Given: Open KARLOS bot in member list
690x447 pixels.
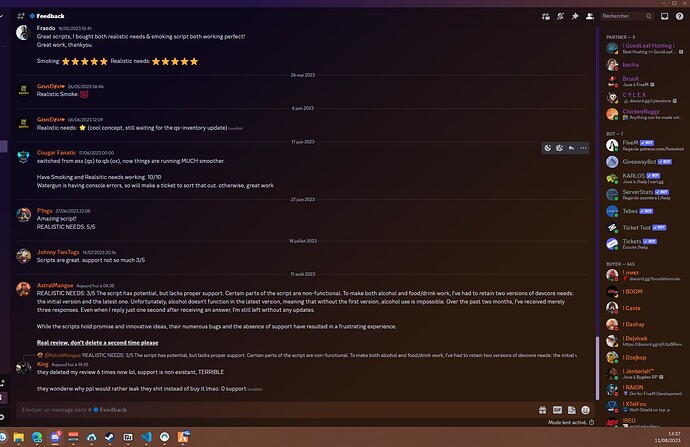Looking at the screenshot, I should 644,178.
